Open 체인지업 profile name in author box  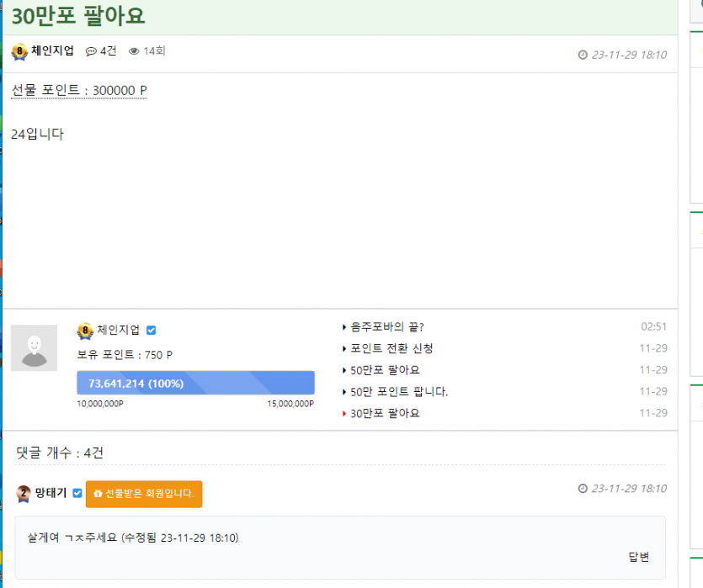[119, 330]
